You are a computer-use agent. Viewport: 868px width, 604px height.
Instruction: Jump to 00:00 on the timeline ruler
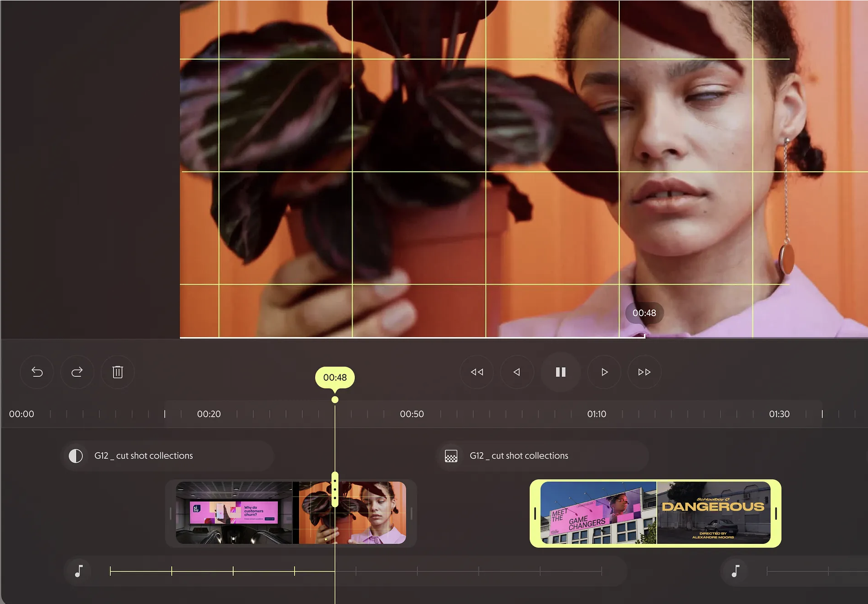click(x=21, y=414)
